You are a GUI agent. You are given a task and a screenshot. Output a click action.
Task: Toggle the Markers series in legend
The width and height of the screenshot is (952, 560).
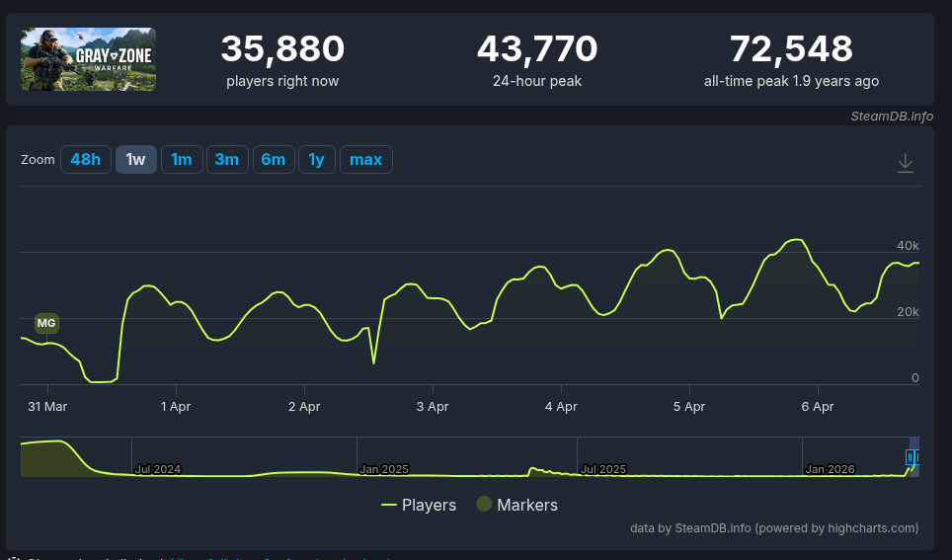(516, 505)
